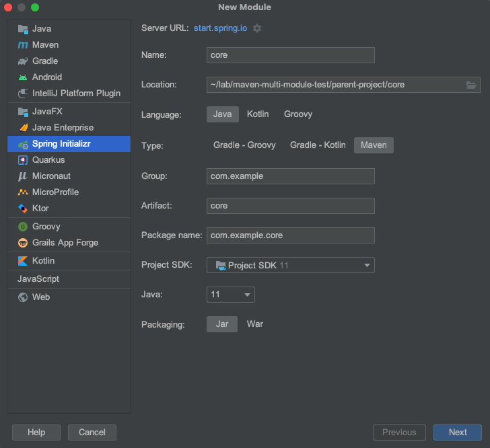Set language to Java

[223, 114]
